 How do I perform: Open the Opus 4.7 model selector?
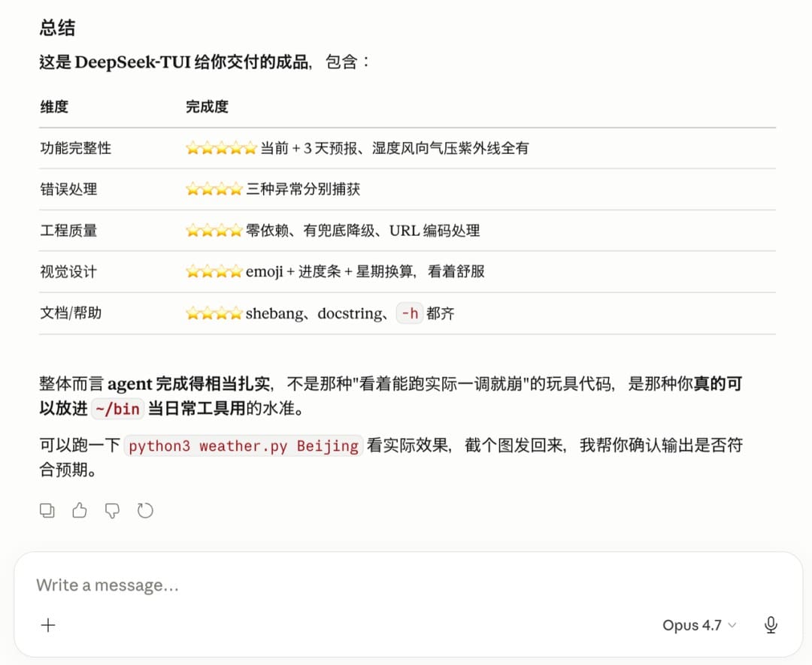(698, 625)
